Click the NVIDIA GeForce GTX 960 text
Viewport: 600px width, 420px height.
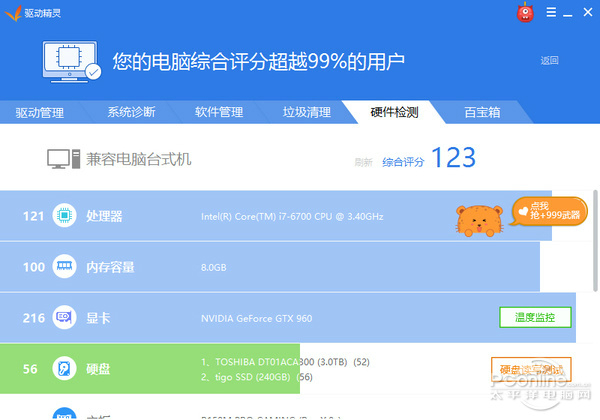coord(256,318)
